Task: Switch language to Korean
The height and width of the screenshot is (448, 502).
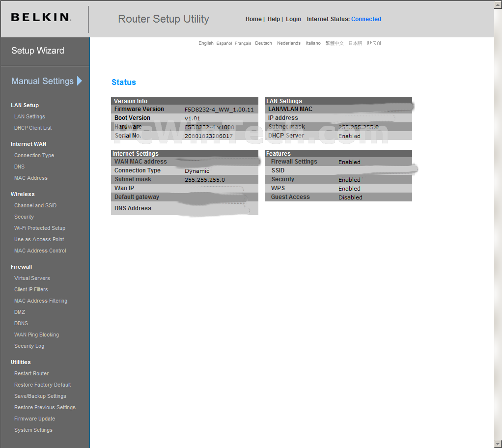Action: (x=374, y=43)
